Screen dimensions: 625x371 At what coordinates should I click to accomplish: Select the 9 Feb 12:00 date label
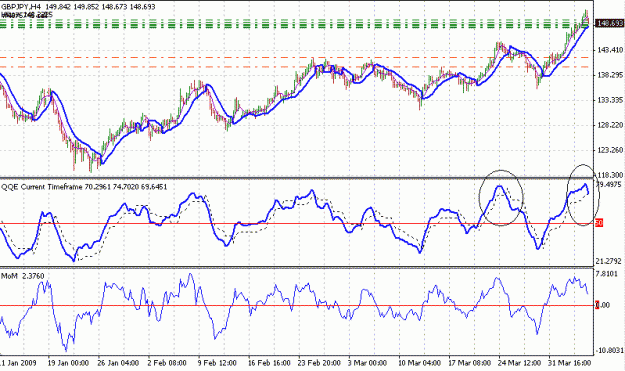point(217,363)
